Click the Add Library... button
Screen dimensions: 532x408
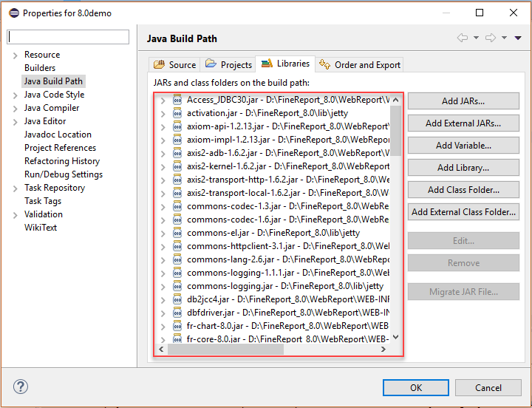tap(463, 168)
